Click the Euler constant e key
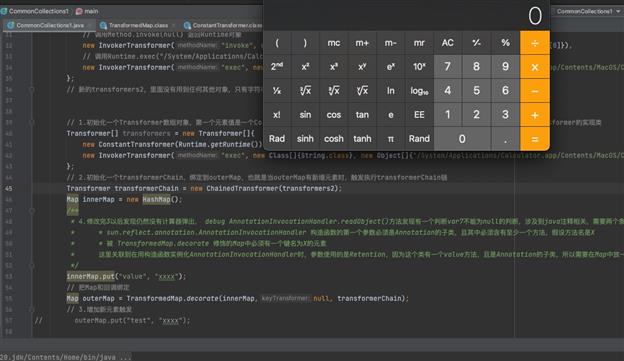 pos(391,115)
